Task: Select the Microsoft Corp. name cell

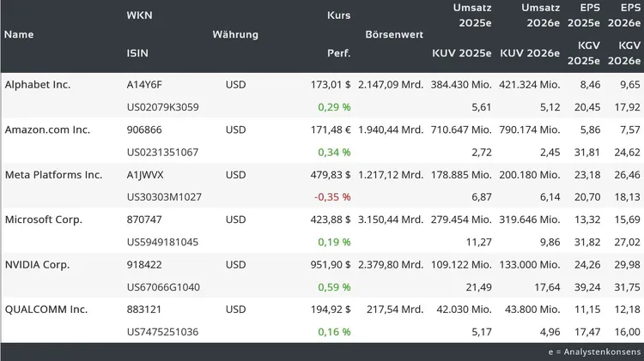Action: tap(44, 220)
